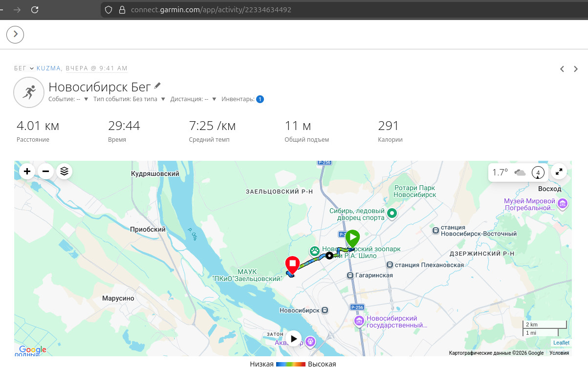Screen dimensions: 588x388
Task: Open the KUZMA profile link
Action: coord(48,68)
